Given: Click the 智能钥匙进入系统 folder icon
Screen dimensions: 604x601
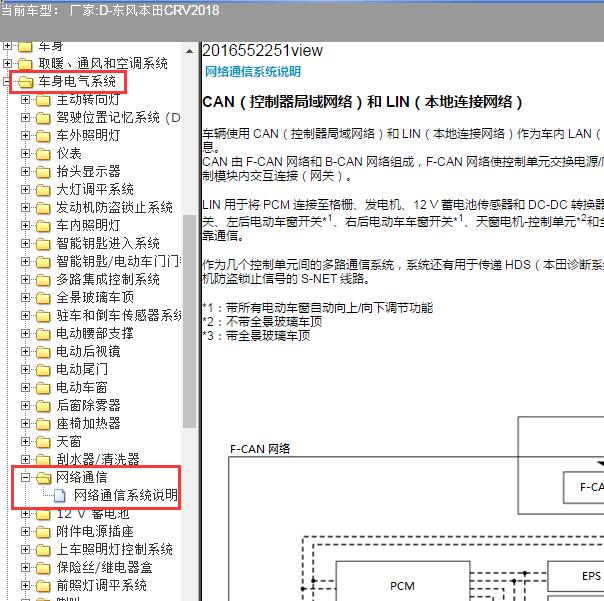Looking at the screenshot, I should pos(43,244).
